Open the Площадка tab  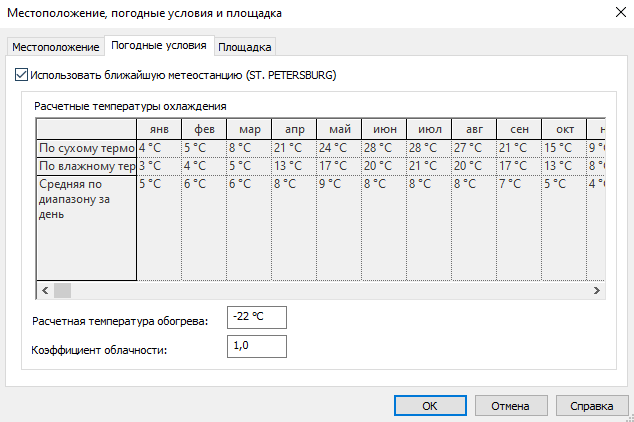click(244, 47)
